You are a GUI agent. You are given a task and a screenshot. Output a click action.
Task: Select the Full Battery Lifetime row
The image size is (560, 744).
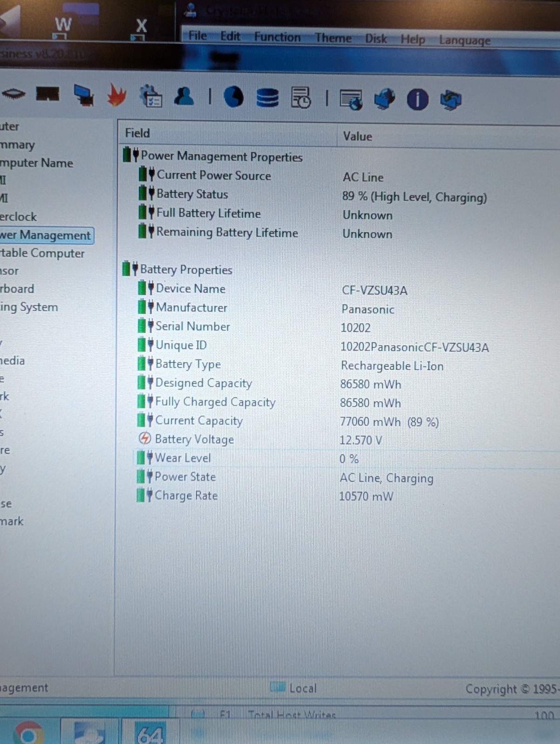coord(208,213)
